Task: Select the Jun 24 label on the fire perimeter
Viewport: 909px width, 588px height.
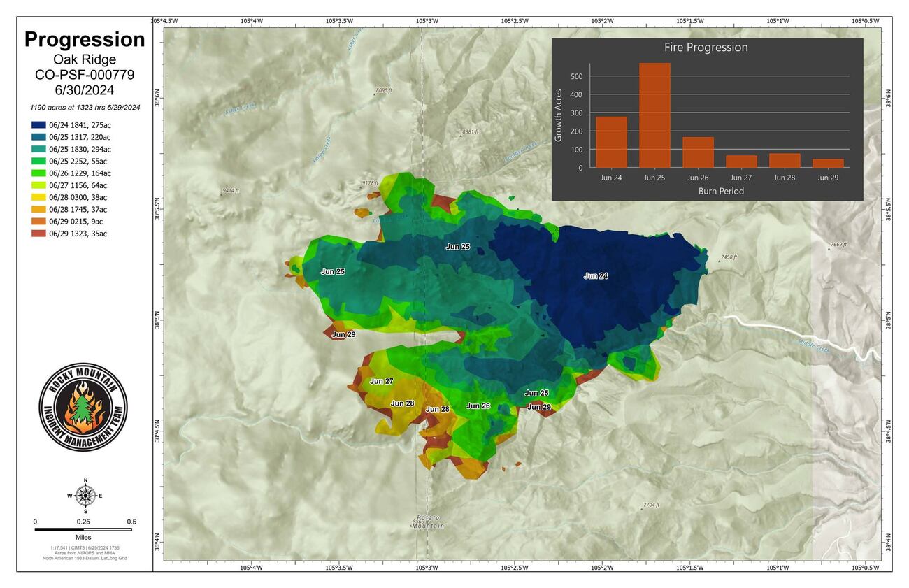Action: point(596,276)
